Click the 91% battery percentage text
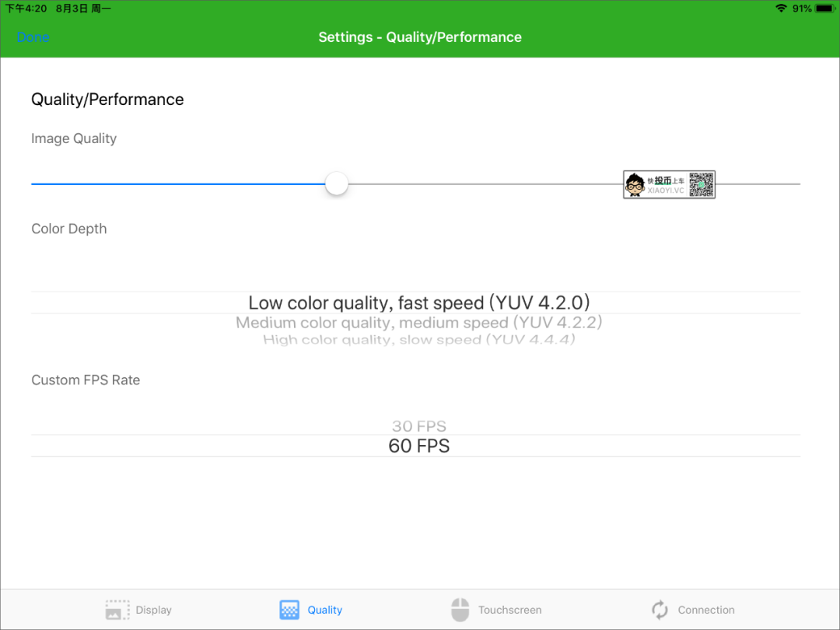Screen dimensions: 840x630 tap(802, 8)
